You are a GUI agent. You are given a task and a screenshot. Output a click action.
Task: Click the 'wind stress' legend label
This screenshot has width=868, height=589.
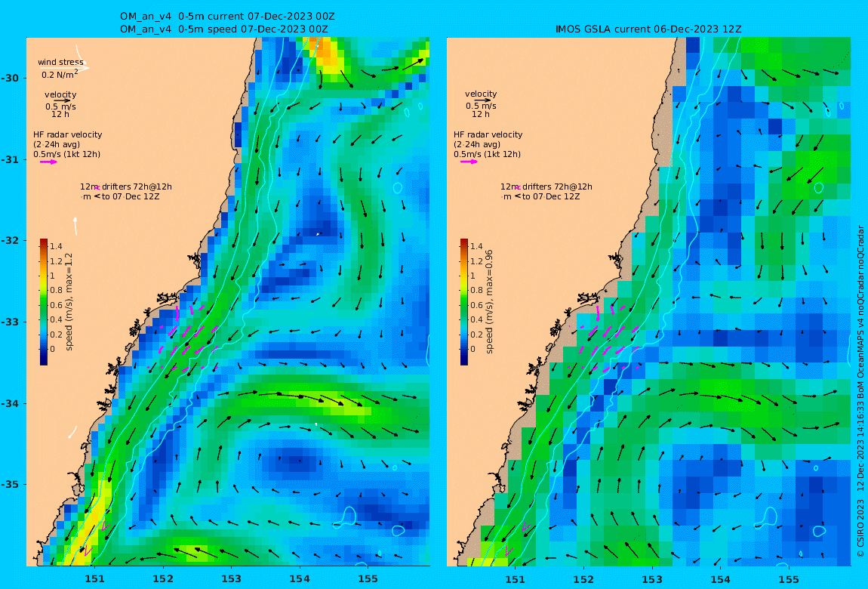point(60,62)
